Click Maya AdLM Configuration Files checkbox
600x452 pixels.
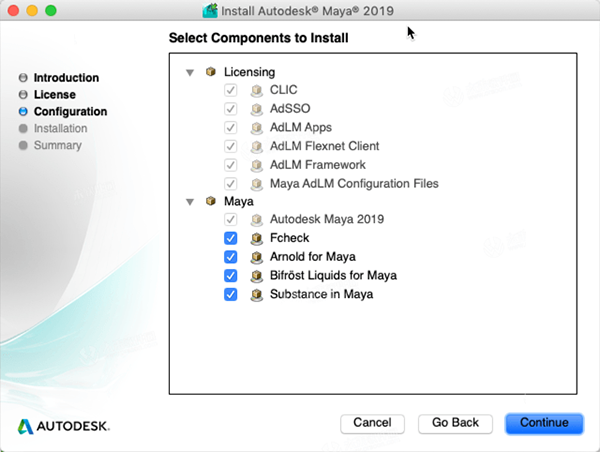click(230, 184)
